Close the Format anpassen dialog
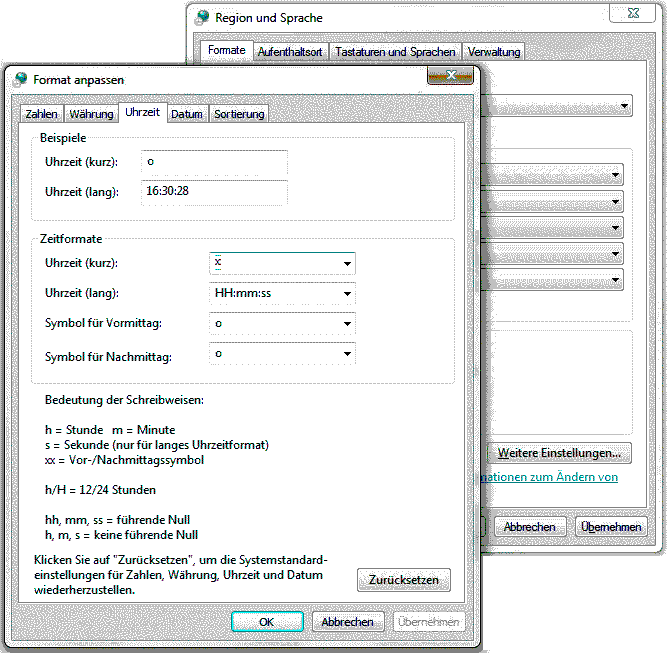The width and height of the screenshot is (667, 653). point(450,77)
